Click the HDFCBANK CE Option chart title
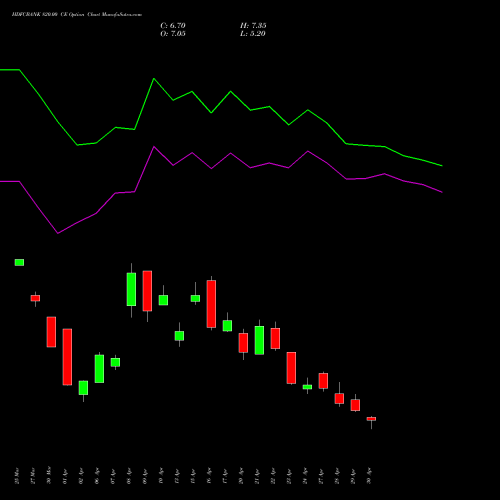Viewport: 500px width, 500px height. [77, 15]
